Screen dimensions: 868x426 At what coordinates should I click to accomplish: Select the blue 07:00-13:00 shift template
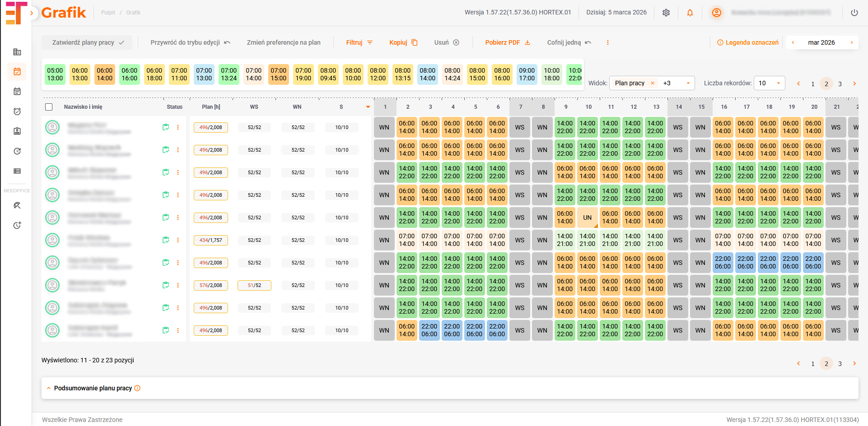click(x=204, y=74)
